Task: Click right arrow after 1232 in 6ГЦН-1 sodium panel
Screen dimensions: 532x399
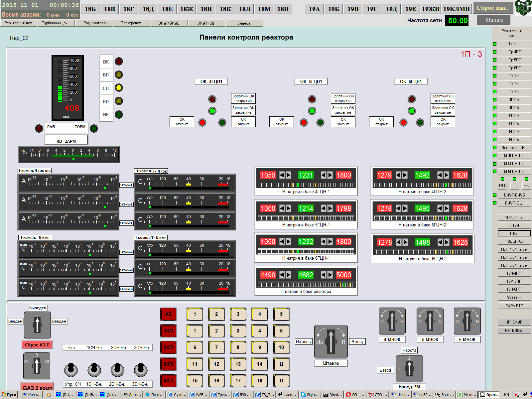Action: (x=330, y=241)
